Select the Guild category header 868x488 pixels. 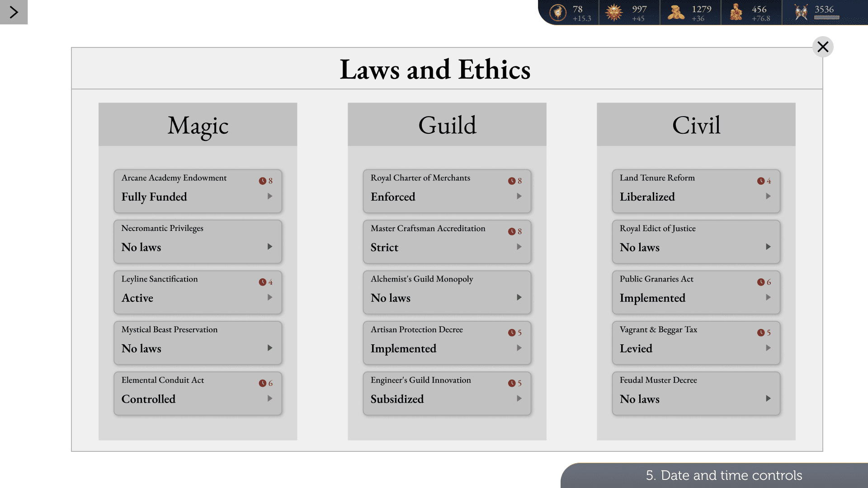click(447, 124)
